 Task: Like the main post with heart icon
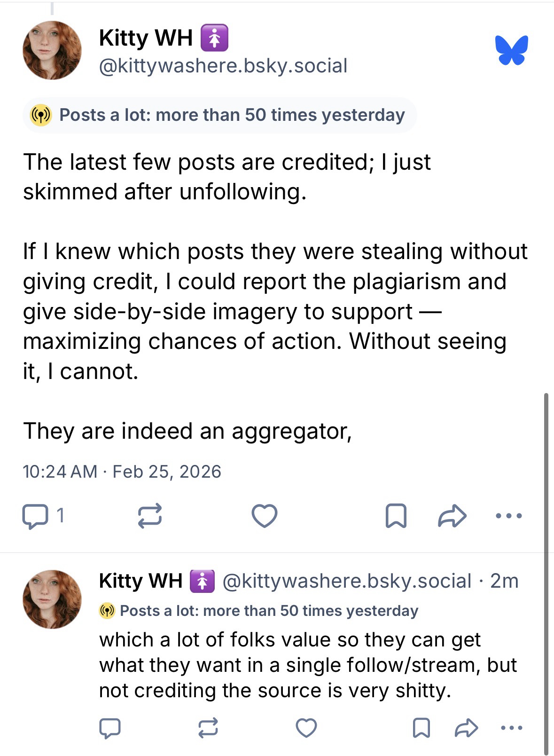[265, 516]
